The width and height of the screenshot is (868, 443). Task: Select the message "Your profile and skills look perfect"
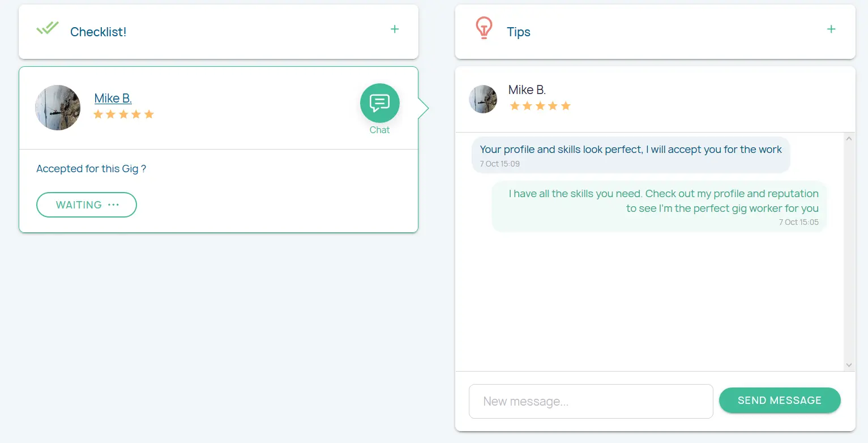(630, 150)
